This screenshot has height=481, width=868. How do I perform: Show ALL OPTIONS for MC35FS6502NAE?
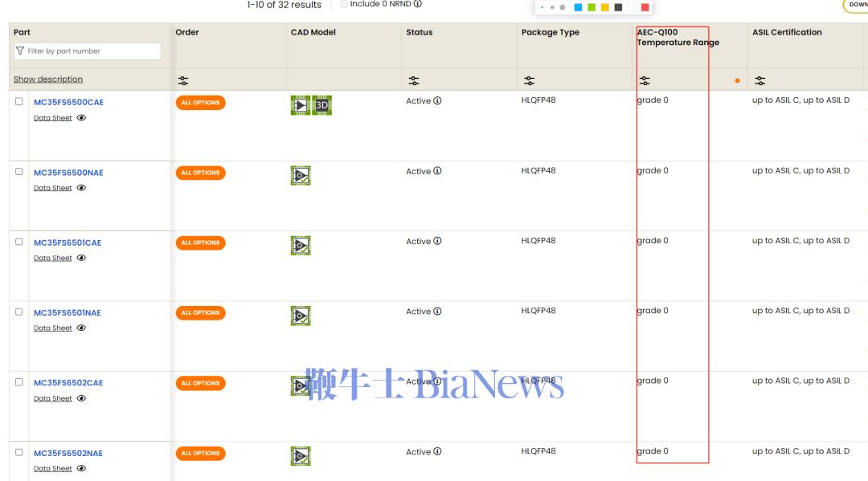click(200, 454)
